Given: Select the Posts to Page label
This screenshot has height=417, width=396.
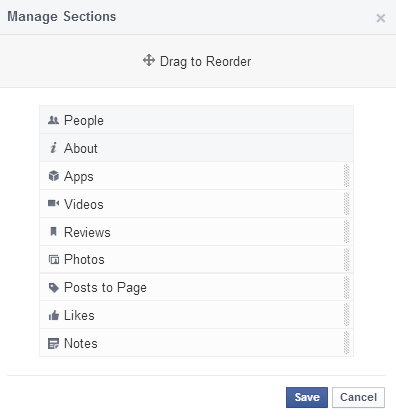Looking at the screenshot, I should coord(105,288).
